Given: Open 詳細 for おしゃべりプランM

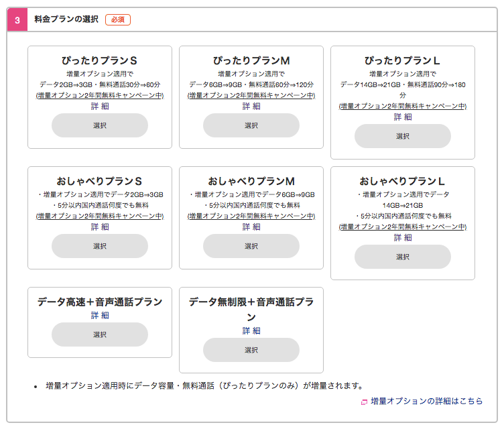Looking at the screenshot, I should click(x=251, y=227).
